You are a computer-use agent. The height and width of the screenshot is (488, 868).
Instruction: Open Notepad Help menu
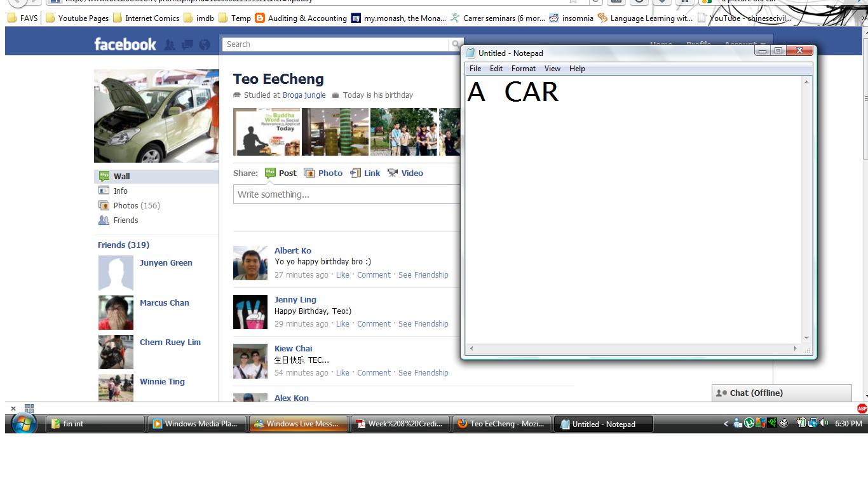click(x=577, y=69)
